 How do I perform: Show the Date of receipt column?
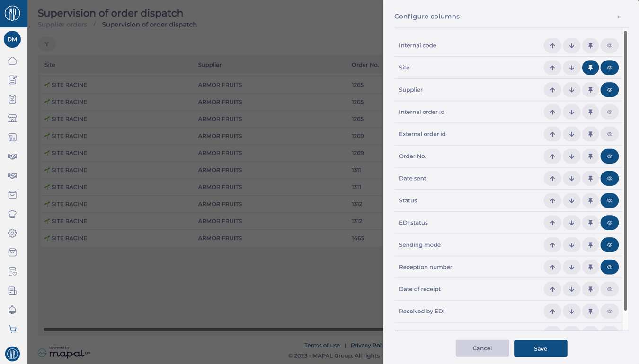pos(609,289)
